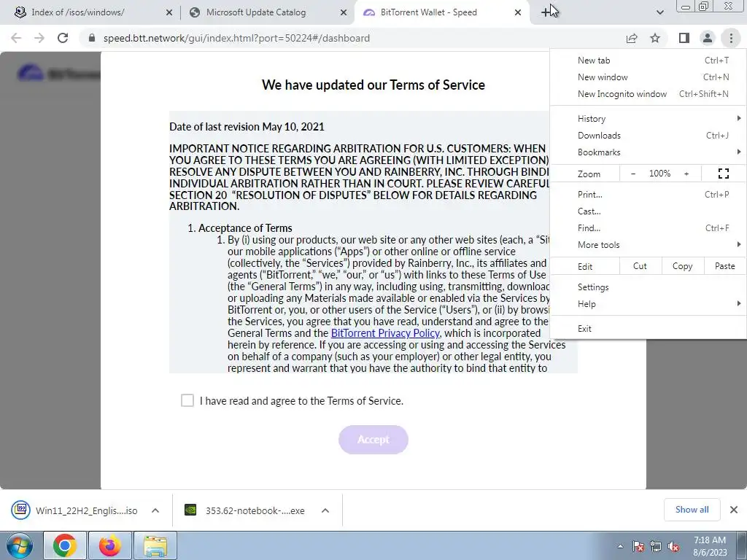Click the Accept button
The width and height of the screenshot is (747, 560).
tap(373, 440)
